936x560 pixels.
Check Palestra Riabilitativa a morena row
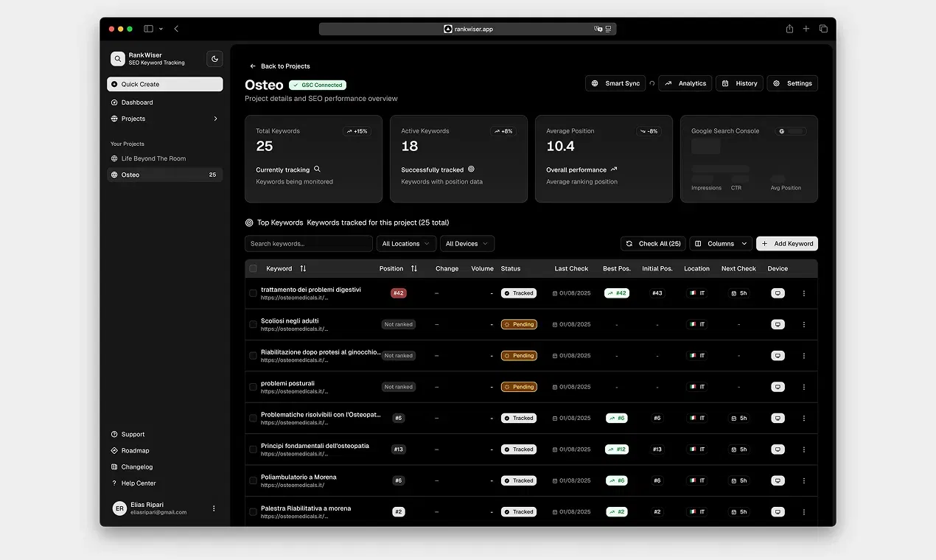click(x=253, y=511)
